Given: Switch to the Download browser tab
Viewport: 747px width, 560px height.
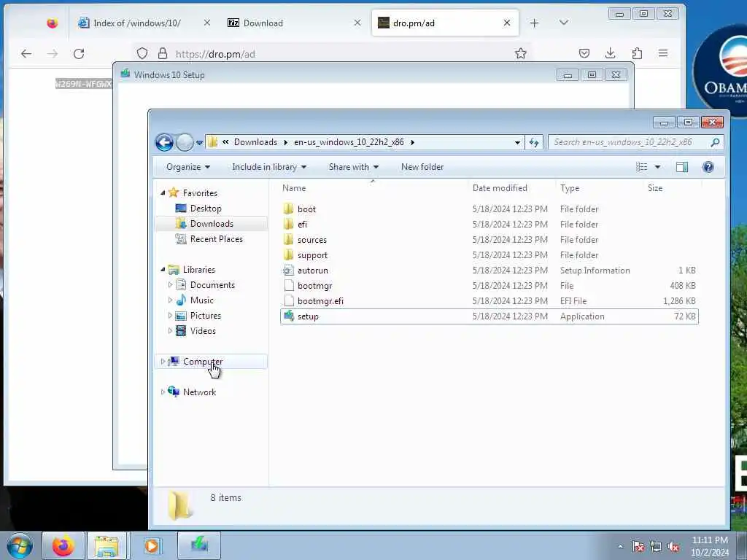Looking at the screenshot, I should (x=263, y=23).
